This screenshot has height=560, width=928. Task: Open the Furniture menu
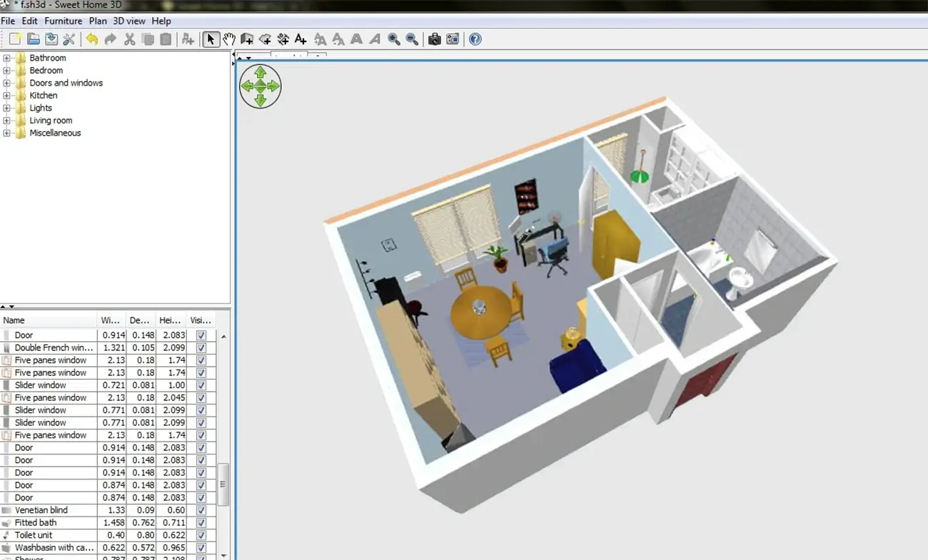pyautogui.click(x=63, y=21)
